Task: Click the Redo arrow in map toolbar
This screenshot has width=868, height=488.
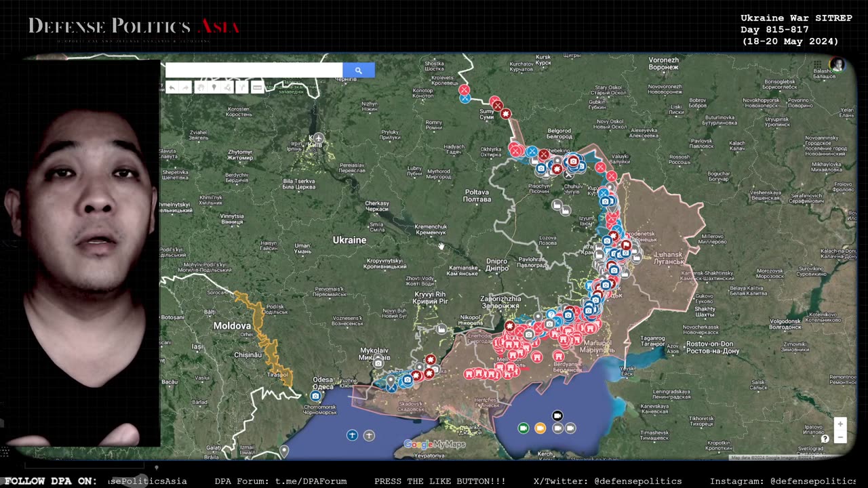Action: point(184,87)
